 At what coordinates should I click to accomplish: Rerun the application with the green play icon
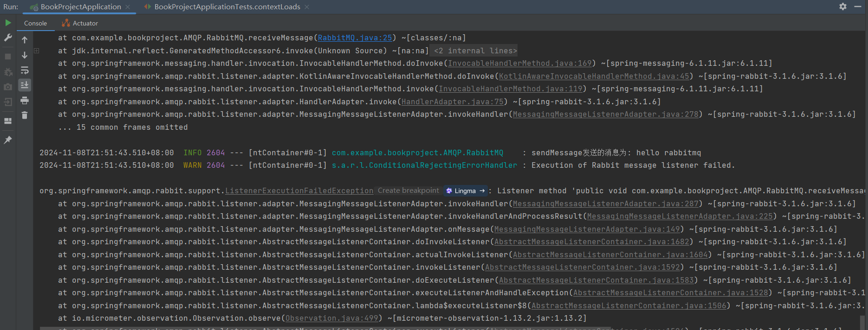[x=8, y=23]
